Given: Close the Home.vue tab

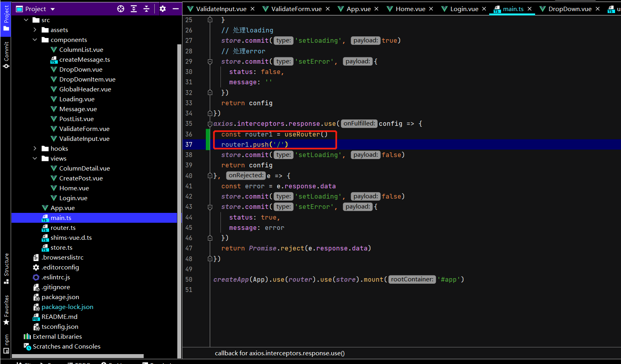Looking at the screenshot, I should pyautogui.click(x=431, y=9).
